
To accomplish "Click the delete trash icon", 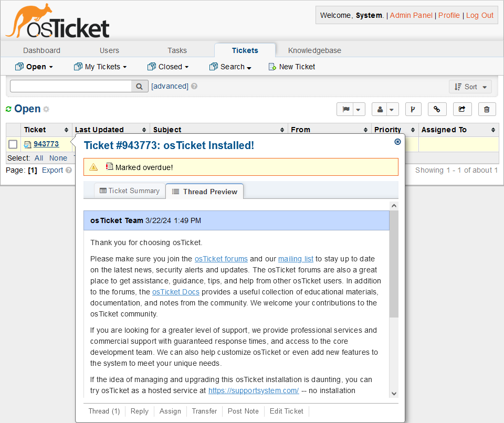I will 487,109.
